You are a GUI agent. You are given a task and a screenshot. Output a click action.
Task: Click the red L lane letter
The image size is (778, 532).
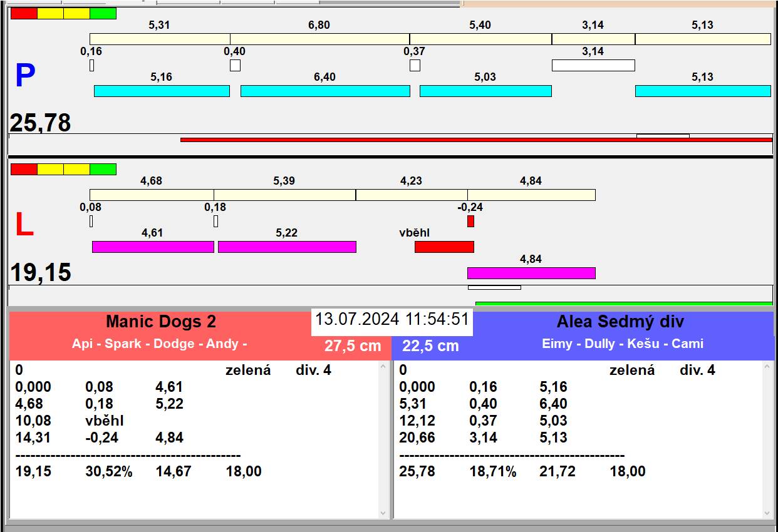[24, 225]
